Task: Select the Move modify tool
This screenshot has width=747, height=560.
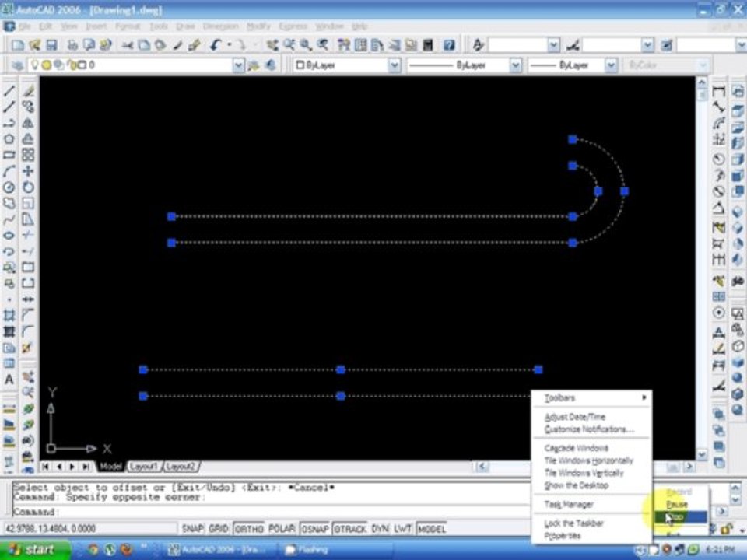Action: point(28,171)
